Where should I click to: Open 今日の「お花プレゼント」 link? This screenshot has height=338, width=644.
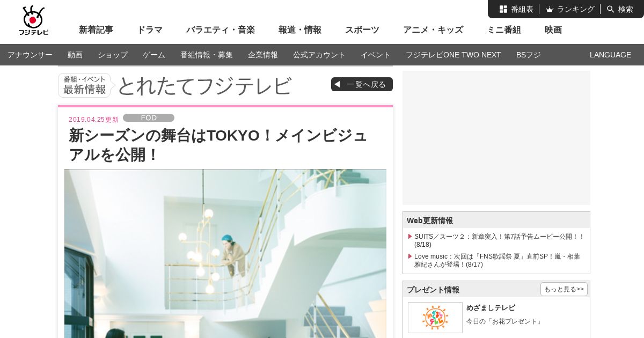click(504, 321)
